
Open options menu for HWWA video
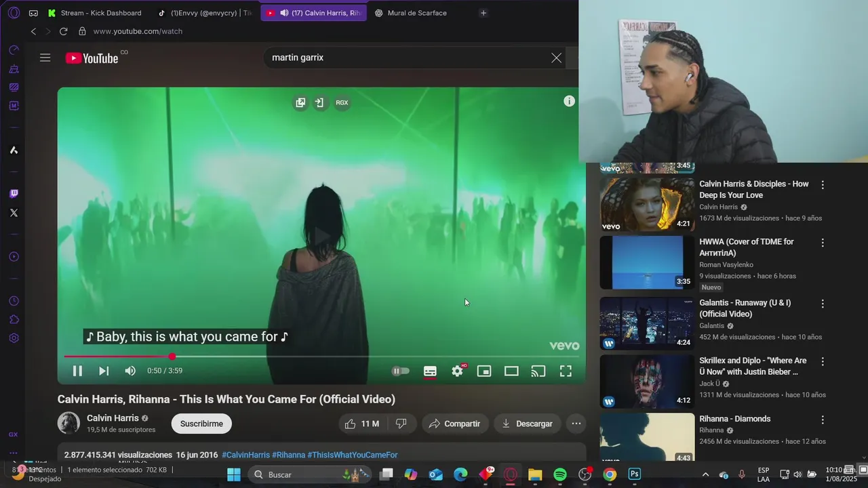point(823,243)
